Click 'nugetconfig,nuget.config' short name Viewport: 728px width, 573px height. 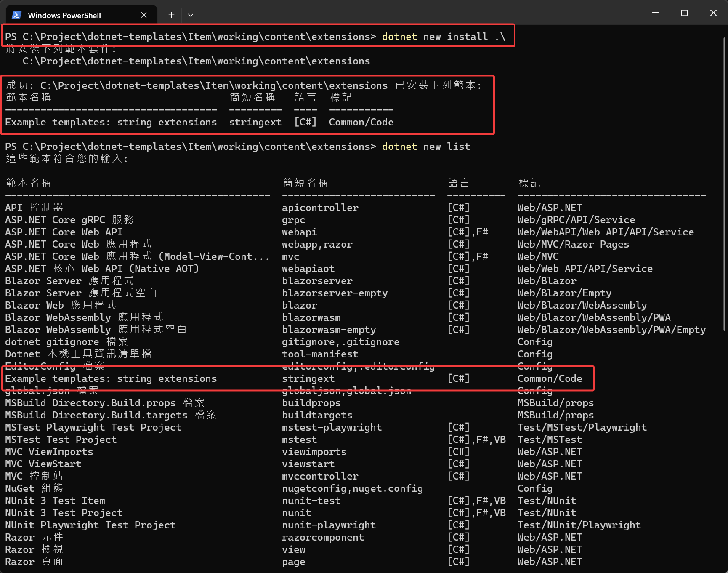tap(353, 488)
